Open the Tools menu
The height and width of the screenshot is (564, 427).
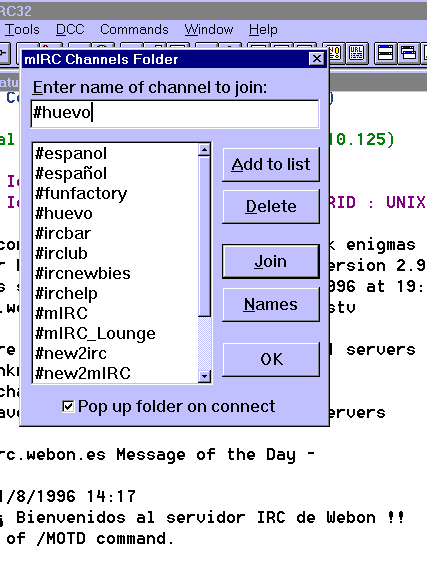(x=22, y=29)
